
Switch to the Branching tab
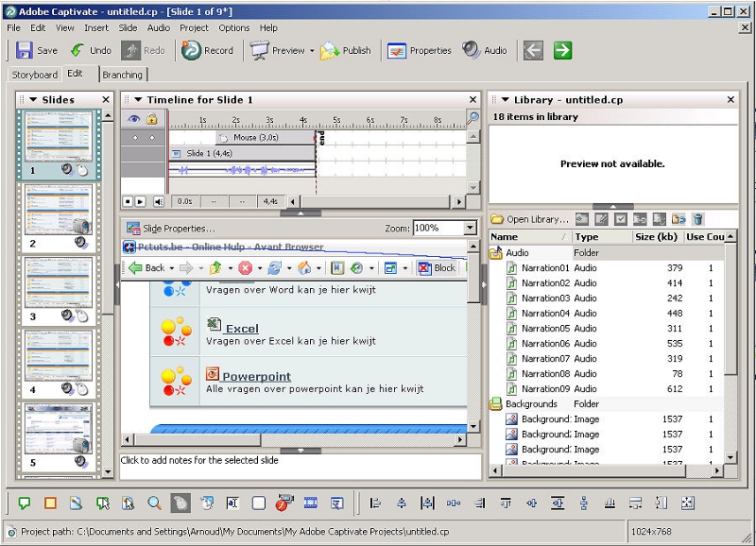tap(123, 75)
